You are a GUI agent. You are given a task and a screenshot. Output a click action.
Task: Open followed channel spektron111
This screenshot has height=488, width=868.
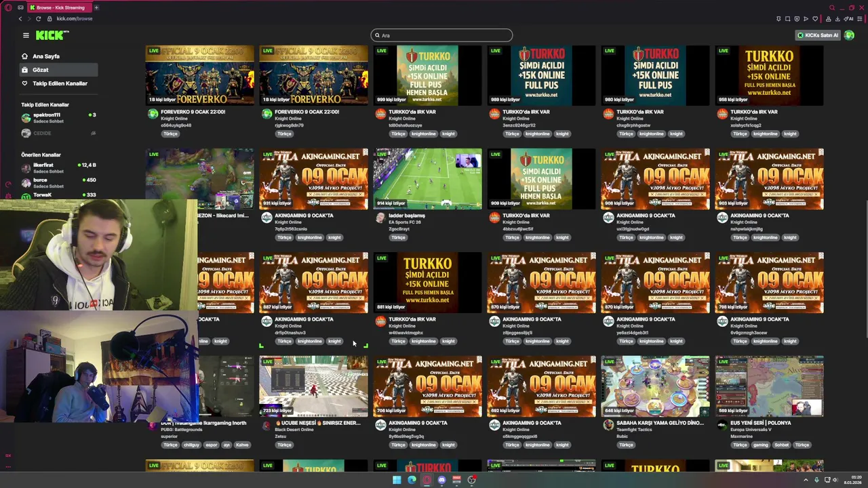click(x=58, y=118)
